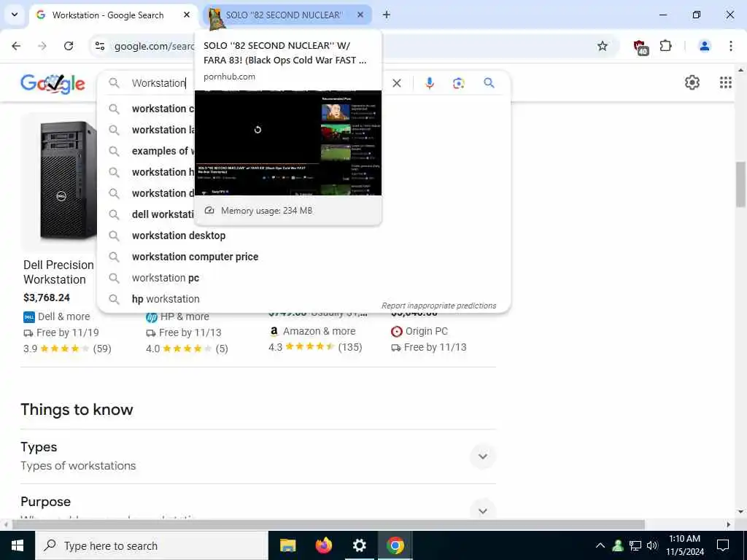Open the ad blocker extension with badge 40
Viewport: 747px width, 560px height.
640,47
